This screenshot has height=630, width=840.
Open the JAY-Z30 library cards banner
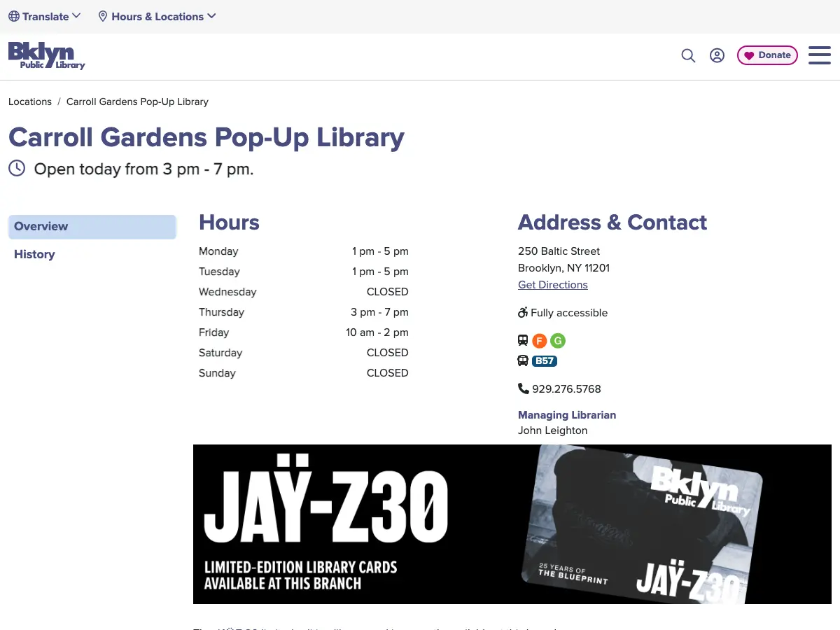click(x=512, y=524)
